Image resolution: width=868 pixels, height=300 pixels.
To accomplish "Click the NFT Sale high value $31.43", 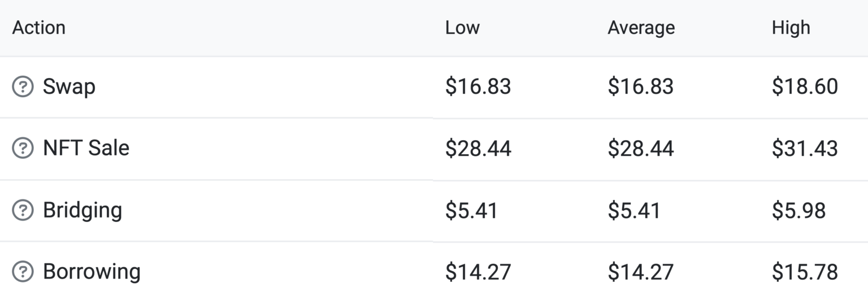I will [x=805, y=148].
